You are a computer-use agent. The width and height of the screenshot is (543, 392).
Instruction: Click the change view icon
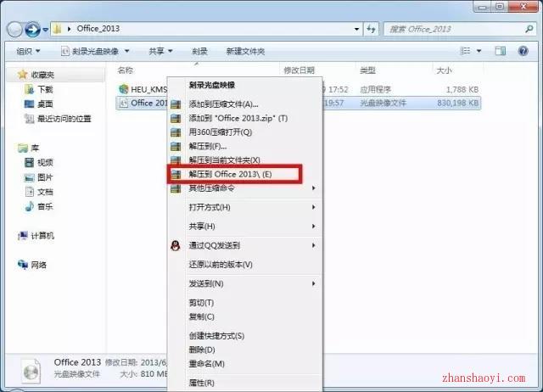(465, 51)
